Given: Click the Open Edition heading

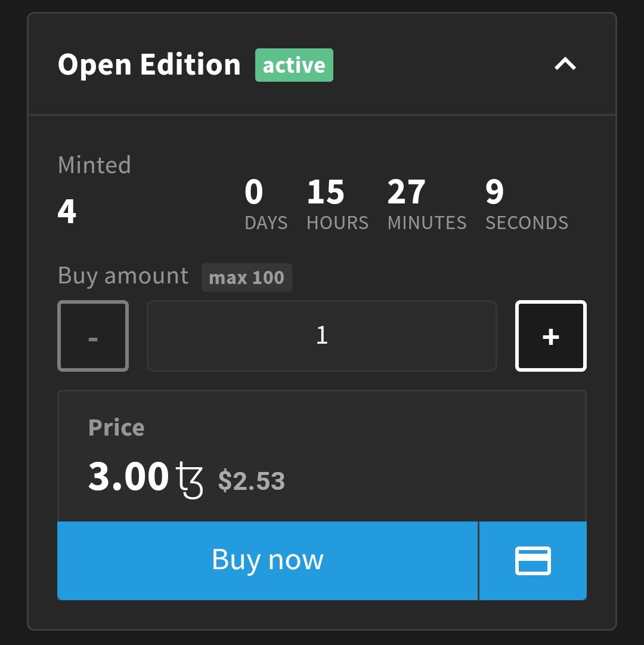Looking at the screenshot, I should click(149, 64).
